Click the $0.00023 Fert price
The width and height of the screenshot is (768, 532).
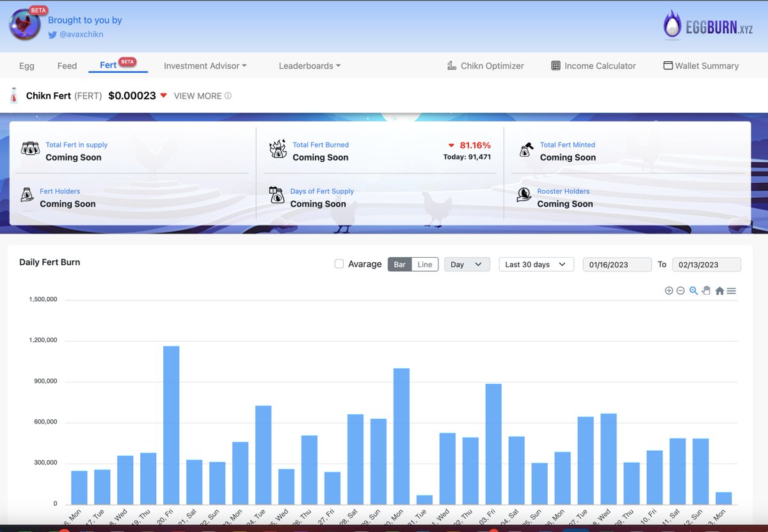tap(132, 96)
